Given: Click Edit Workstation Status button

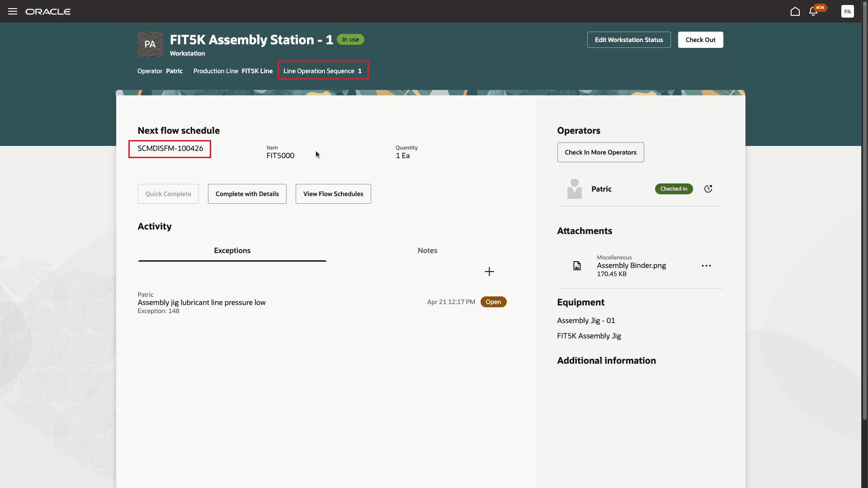Looking at the screenshot, I should tap(628, 40).
